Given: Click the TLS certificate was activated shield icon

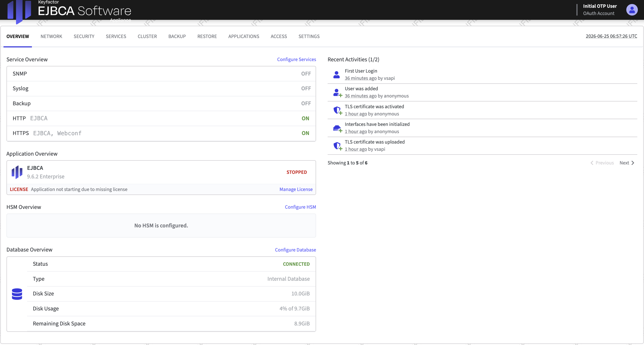Looking at the screenshot, I should [338, 110].
